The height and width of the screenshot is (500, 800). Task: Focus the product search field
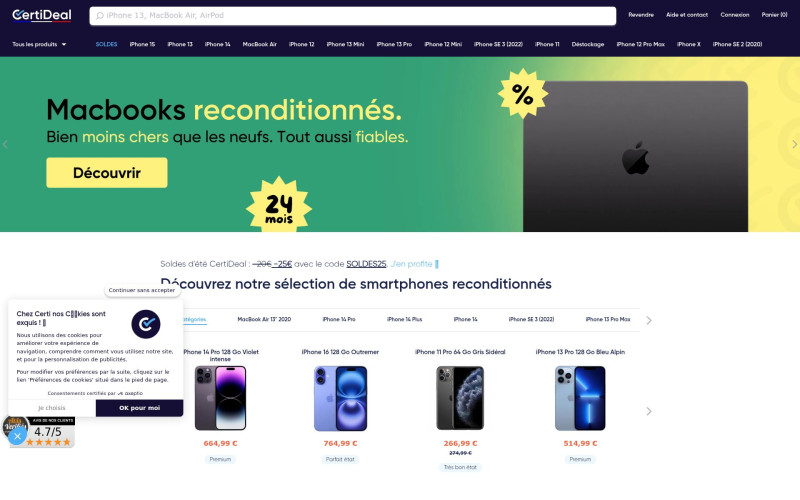tap(353, 16)
